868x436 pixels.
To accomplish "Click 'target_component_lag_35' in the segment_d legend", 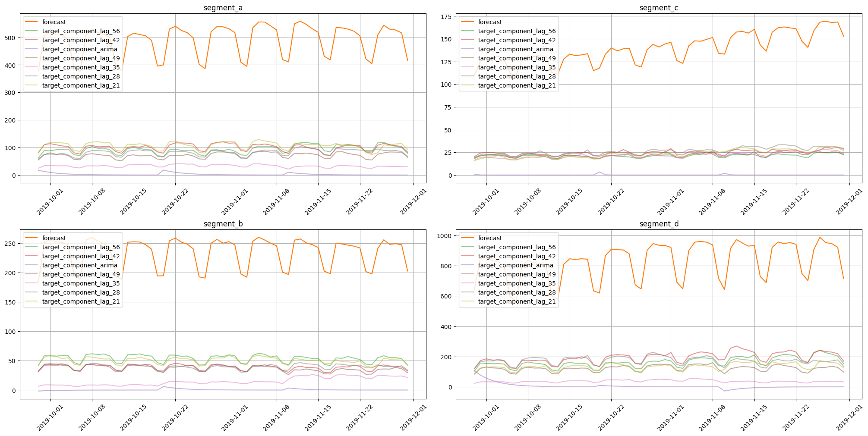I will 517,283.
